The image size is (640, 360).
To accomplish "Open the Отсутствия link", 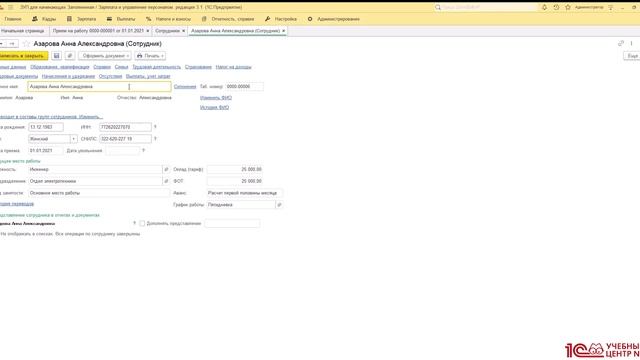I will tap(110, 76).
